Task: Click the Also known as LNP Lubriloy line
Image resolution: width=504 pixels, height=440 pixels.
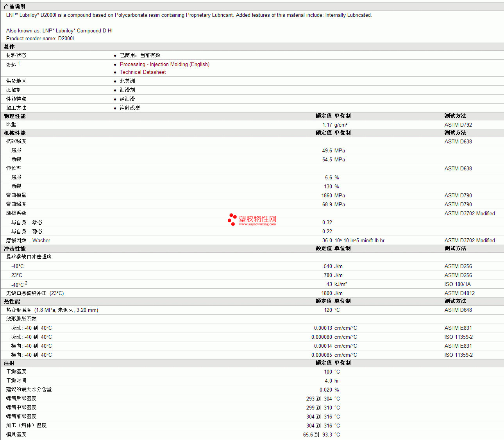Action: tap(59, 31)
